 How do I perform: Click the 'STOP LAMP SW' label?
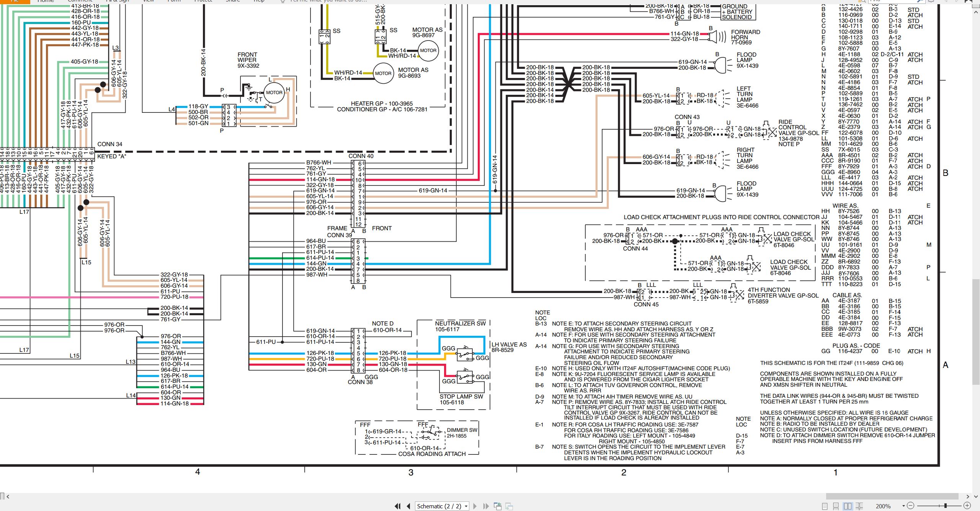point(461,397)
